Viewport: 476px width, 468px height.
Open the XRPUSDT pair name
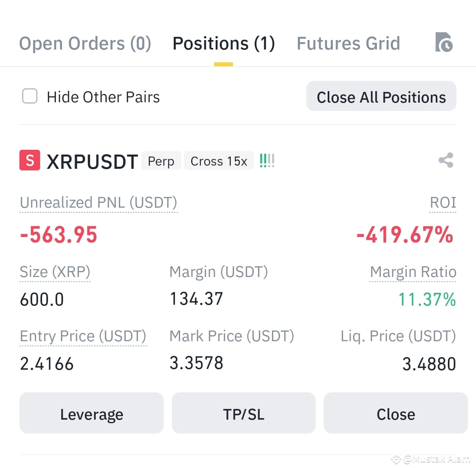click(x=92, y=162)
